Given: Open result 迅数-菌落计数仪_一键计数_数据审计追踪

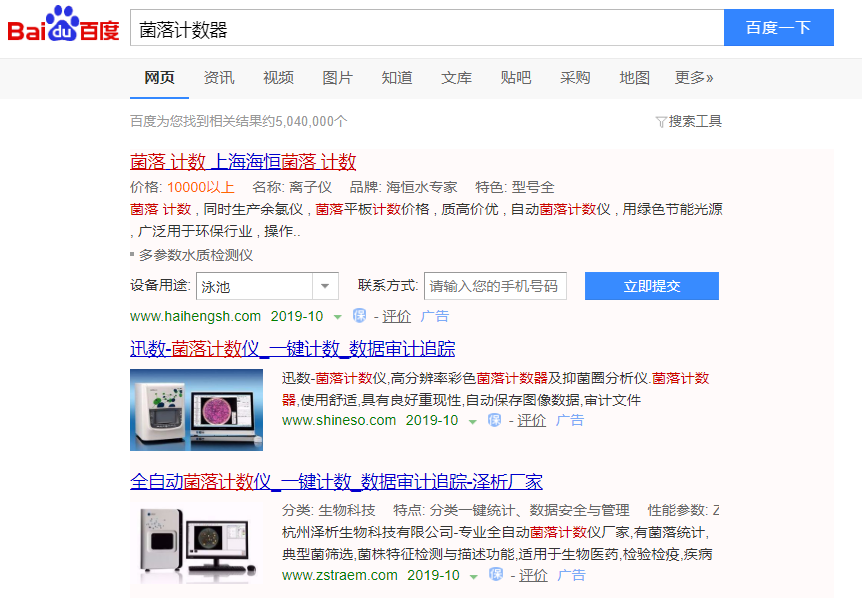Looking at the screenshot, I should 292,349.
